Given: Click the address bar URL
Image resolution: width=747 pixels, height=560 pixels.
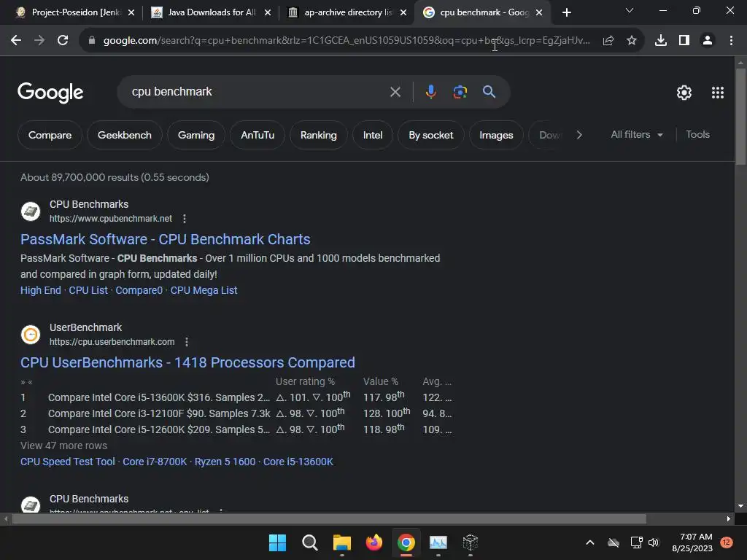Looking at the screenshot, I should click(x=347, y=41).
